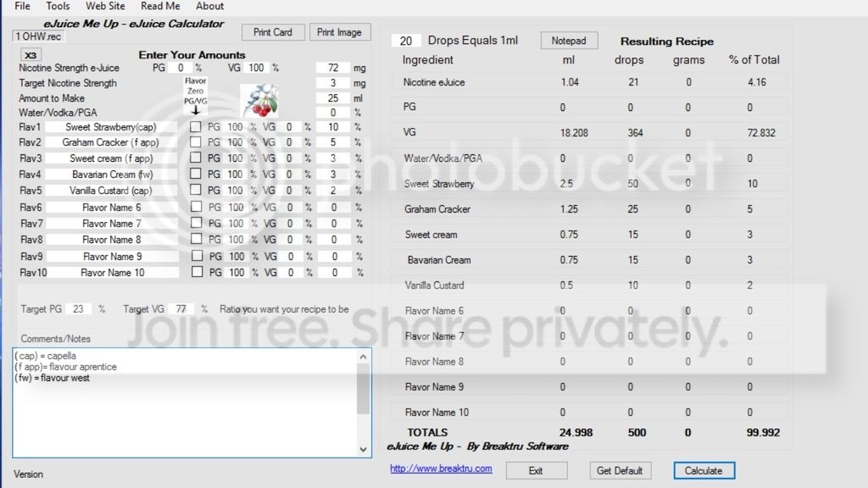The image size is (868, 488).
Task: Click the Target VG 77 field
Action: tap(181, 308)
